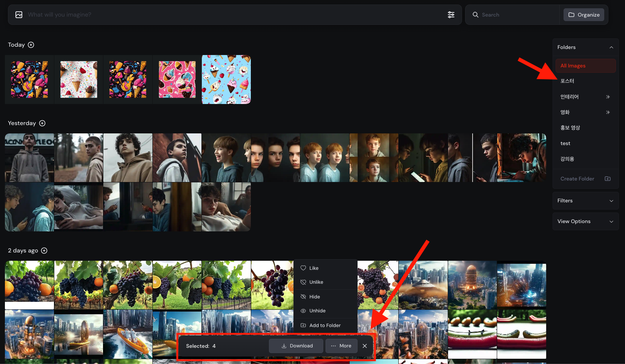Open the UFO over city thumbnail
The height and width of the screenshot is (364, 625).
pyautogui.click(x=423, y=285)
